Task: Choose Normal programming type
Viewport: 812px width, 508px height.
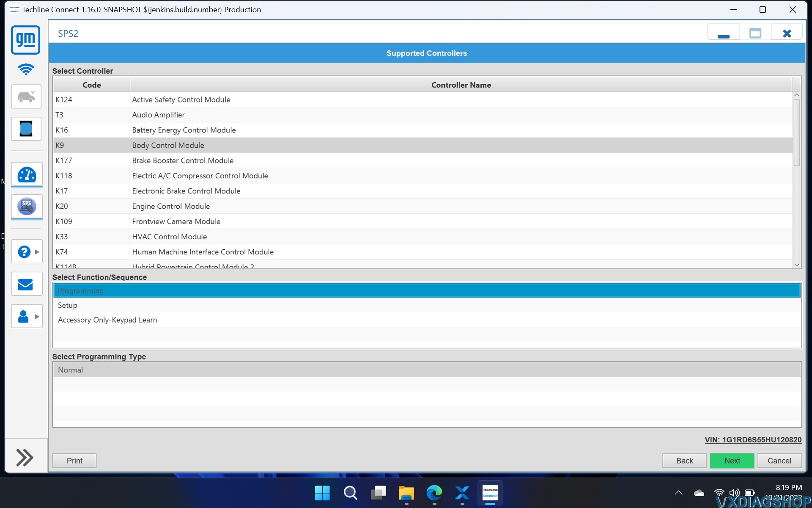Action: click(71, 370)
